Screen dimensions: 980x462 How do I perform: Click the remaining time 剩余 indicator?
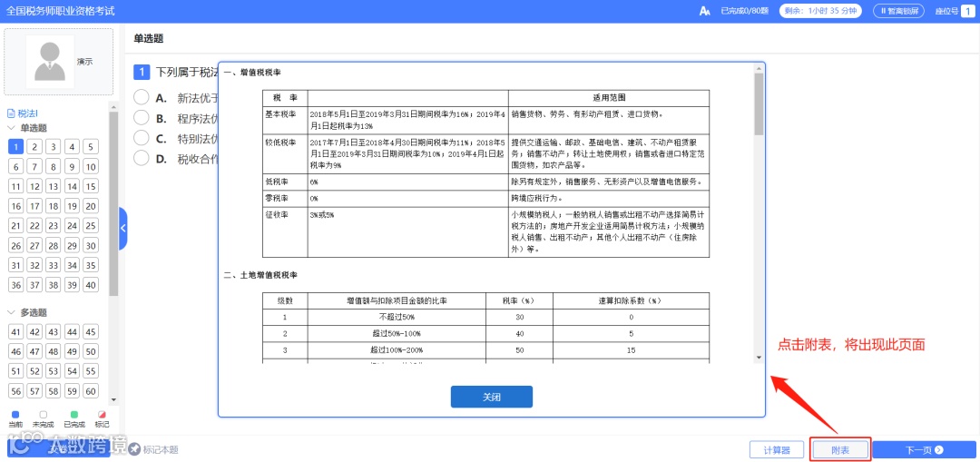pos(820,11)
